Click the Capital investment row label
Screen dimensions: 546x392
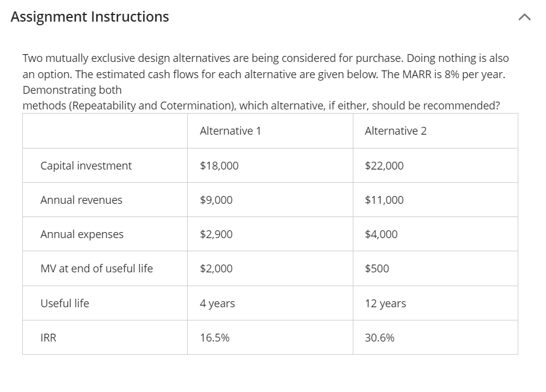85,165
